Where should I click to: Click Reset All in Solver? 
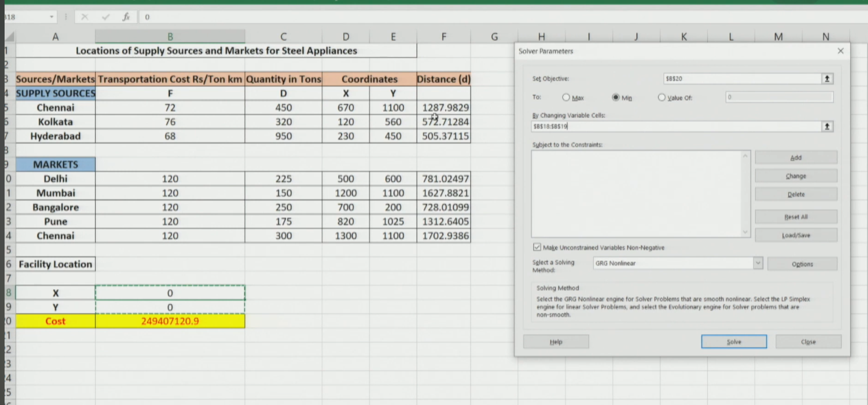[796, 216]
